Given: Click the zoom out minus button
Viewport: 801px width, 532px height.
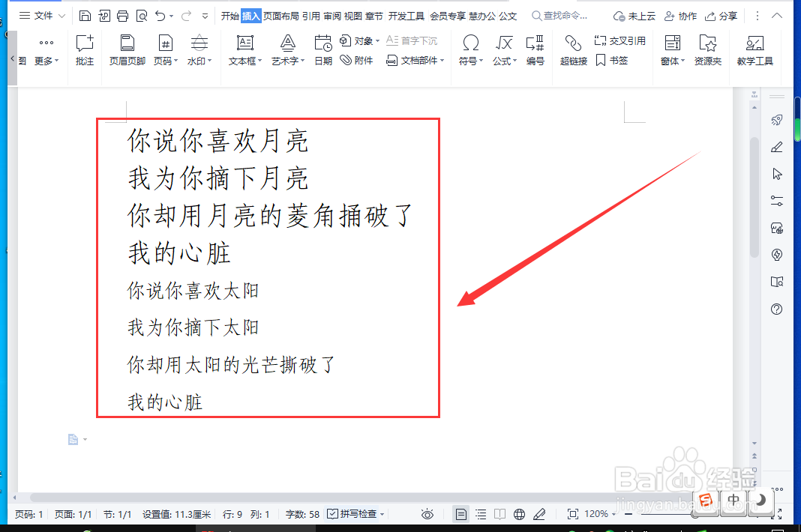Looking at the screenshot, I should 628,514.
